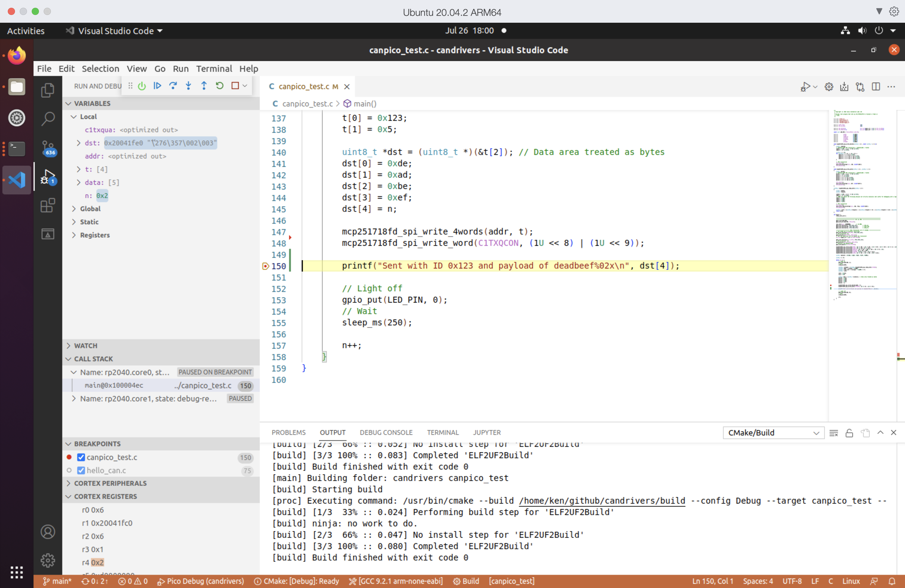Expand the dst variable

[x=79, y=143]
